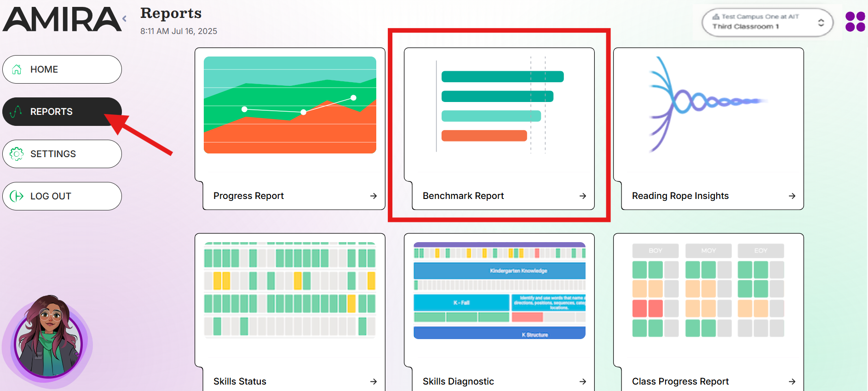Viewport: 868px width, 391px height.
Task: Click the Class Progress BOY/MOY/EOY thumbnail
Action: point(708,290)
